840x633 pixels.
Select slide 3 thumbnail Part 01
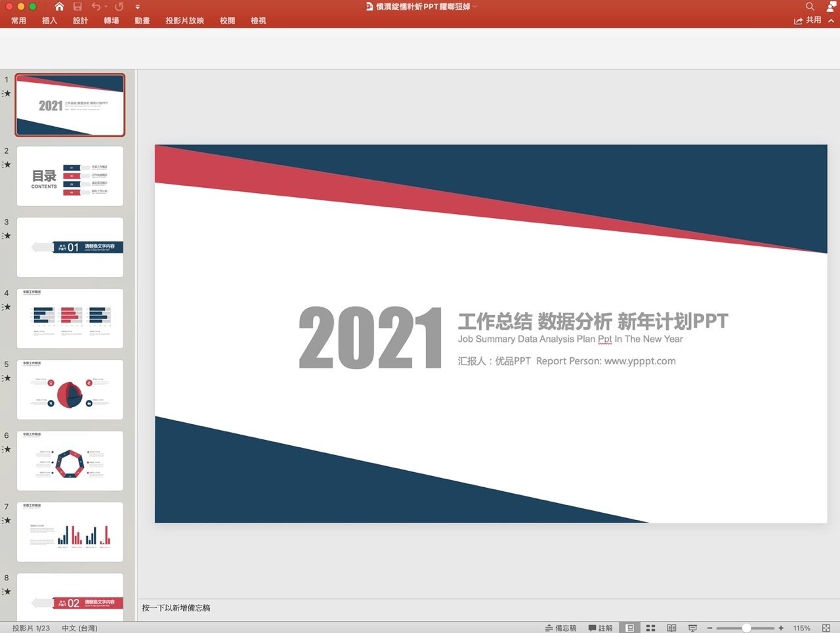tap(70, 248)
